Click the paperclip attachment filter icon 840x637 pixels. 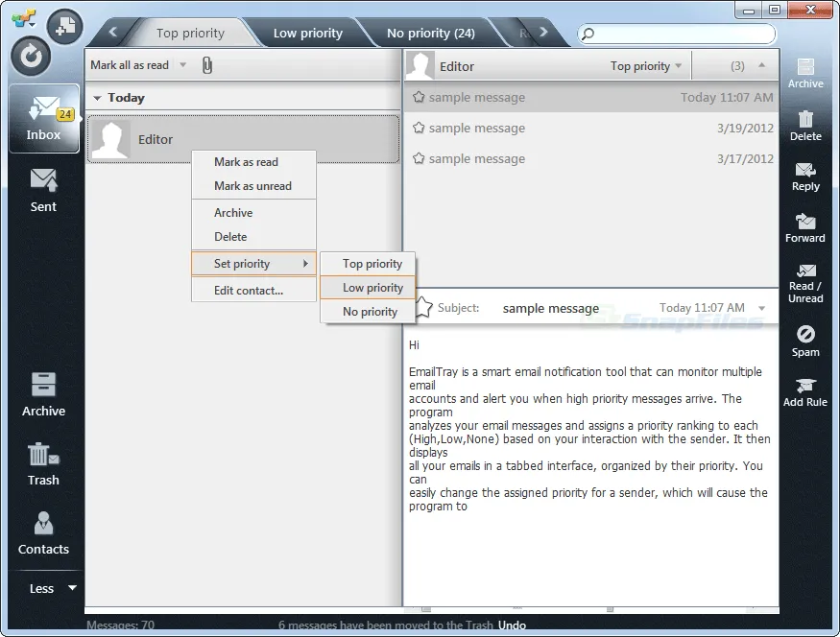click(207, 65)
